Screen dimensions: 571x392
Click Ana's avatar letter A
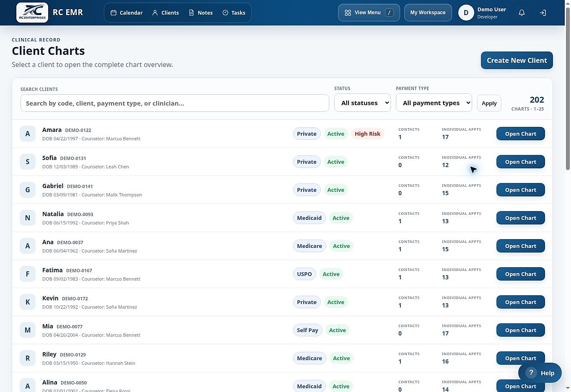coord(28,246)
